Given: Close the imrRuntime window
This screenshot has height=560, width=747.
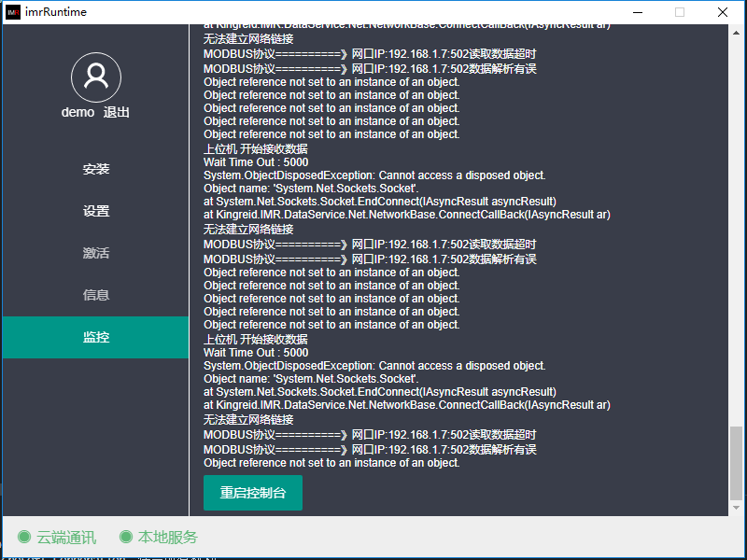Looking at the screenshot, I should [723, 12].
